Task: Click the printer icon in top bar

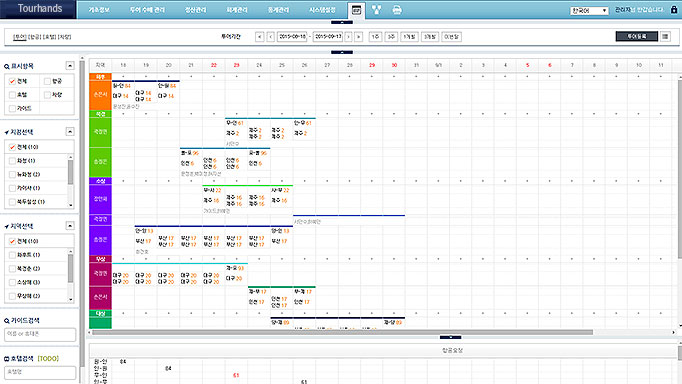Action: (x=397, y=10)
